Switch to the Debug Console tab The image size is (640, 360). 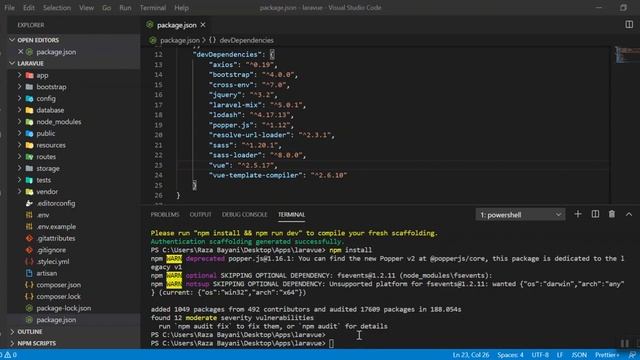[x=244, y=214]
